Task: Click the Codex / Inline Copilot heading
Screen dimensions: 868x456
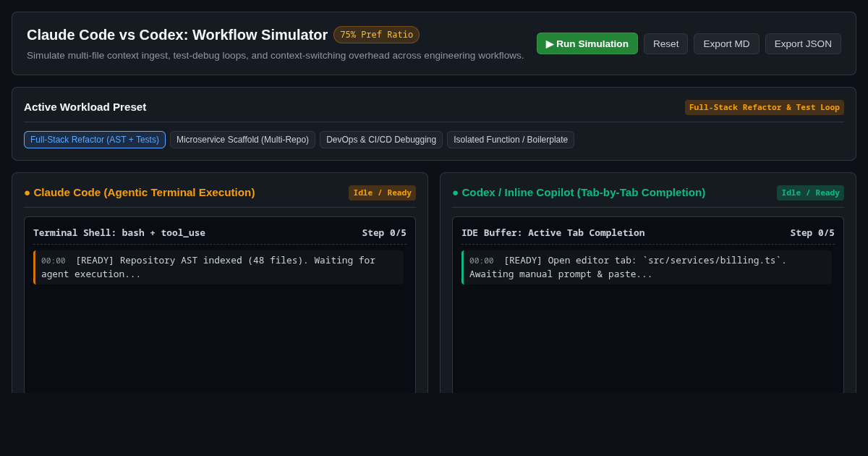Action: (x=579, y=193)
